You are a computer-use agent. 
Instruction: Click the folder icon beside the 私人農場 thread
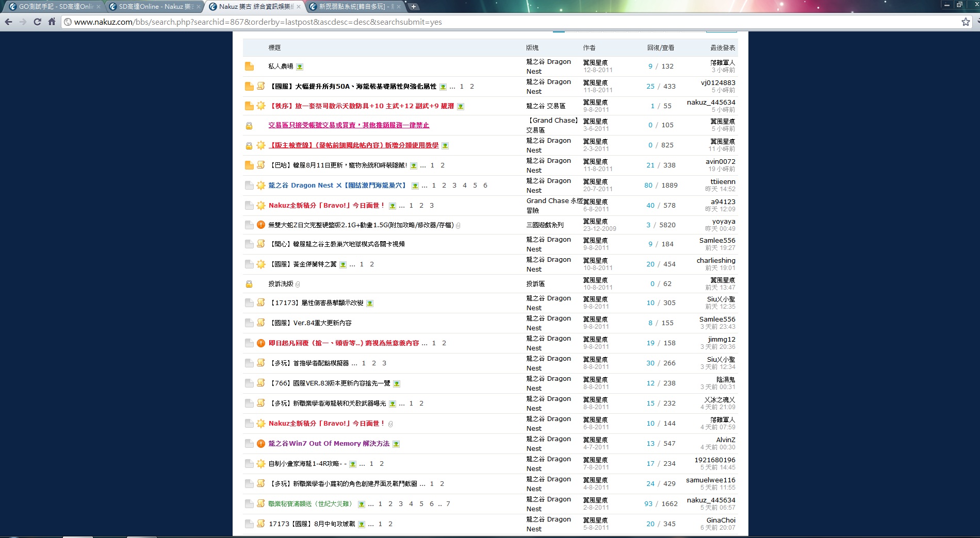coord(249,66)
